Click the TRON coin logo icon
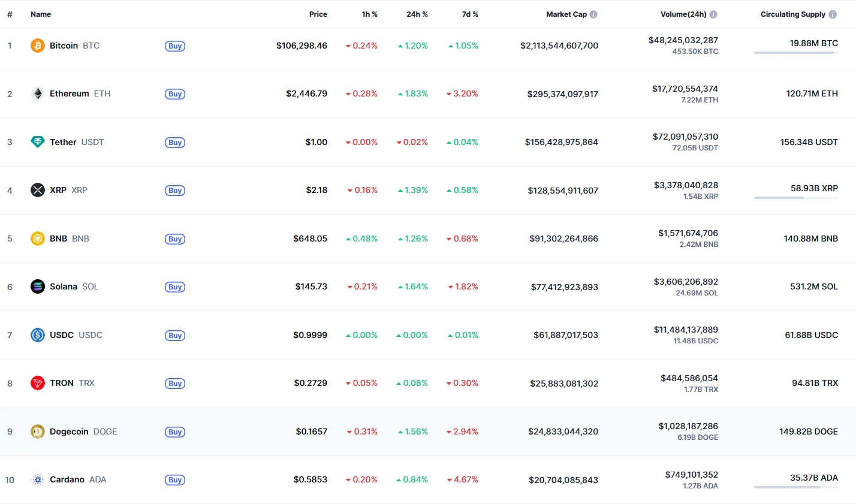Screen dimensions: 856x504 pos(38,383)
